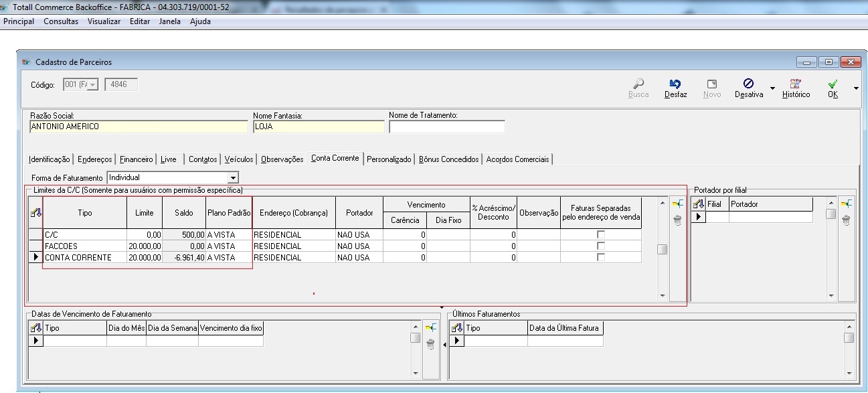Click sort icon in Últimos Faturamentos grid
868x393 pixels.
(x=457, y=328)
